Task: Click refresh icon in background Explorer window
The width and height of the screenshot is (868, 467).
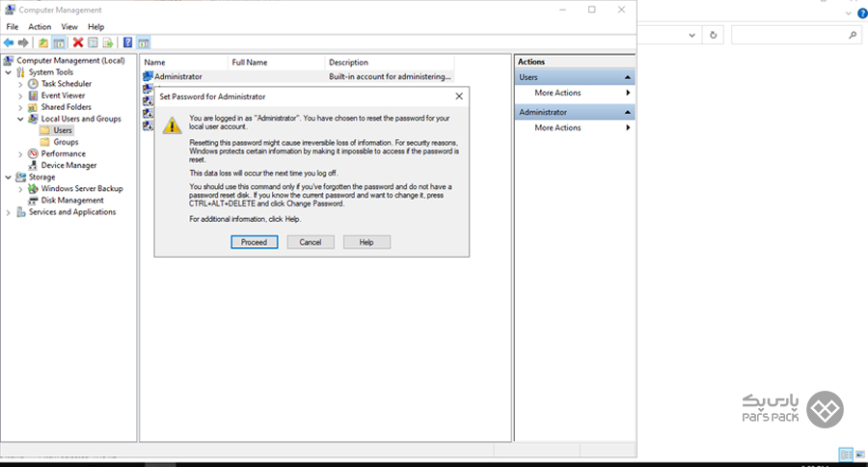Action: coord(713,35)
